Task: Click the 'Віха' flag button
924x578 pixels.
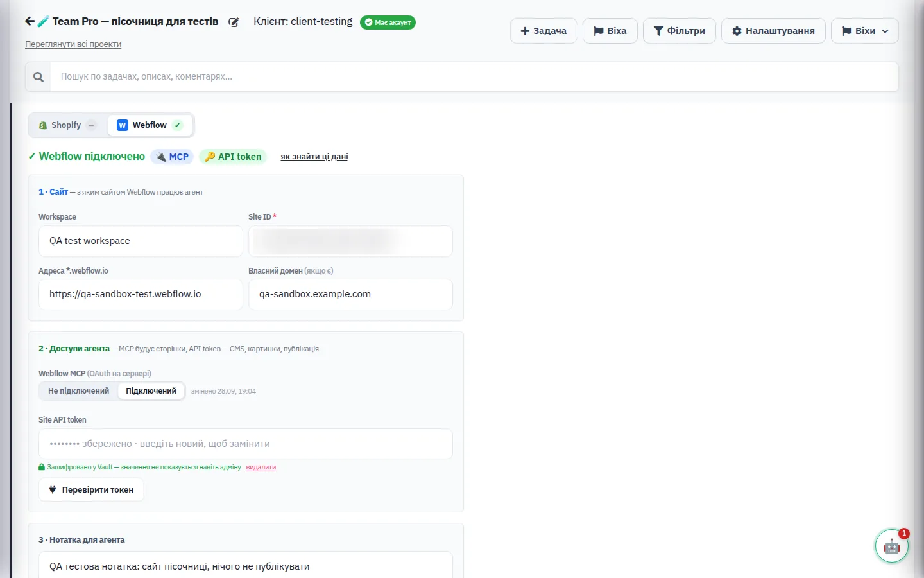Action: pos(610,31)
